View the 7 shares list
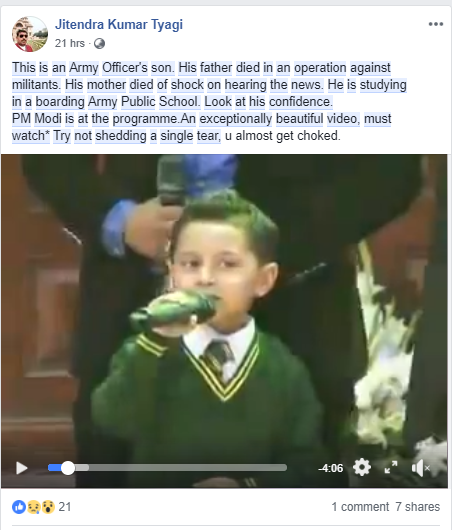 pyautogui.click(x=418, y=507)
